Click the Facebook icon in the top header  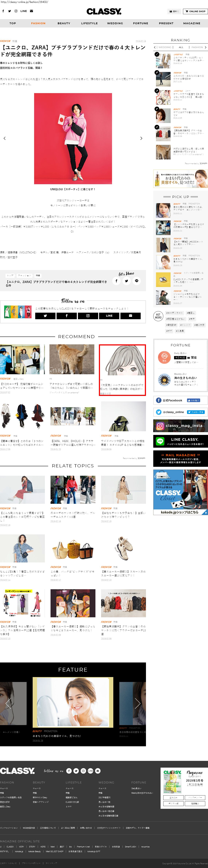(3, 11)
